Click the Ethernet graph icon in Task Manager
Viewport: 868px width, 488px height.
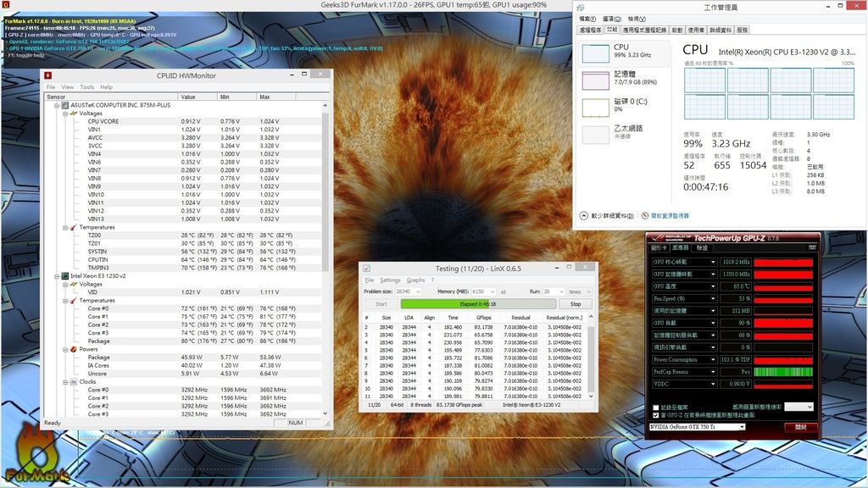596,135
